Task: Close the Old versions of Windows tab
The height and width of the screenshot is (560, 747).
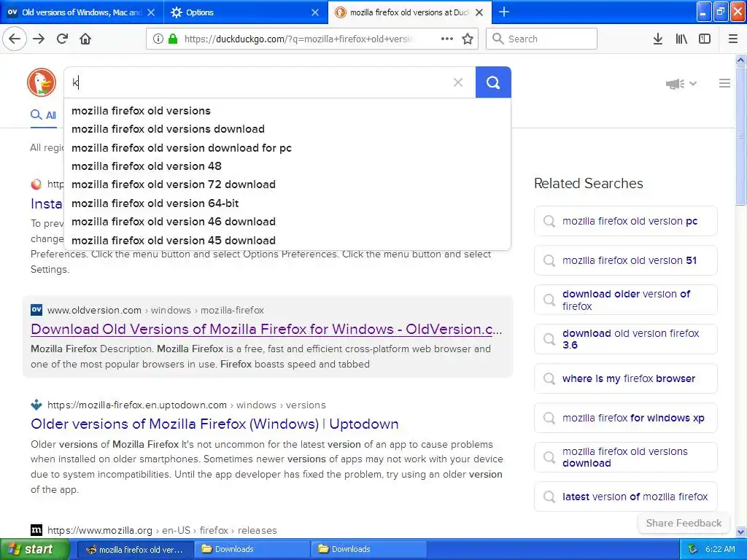Action: (x=151, y=12)
